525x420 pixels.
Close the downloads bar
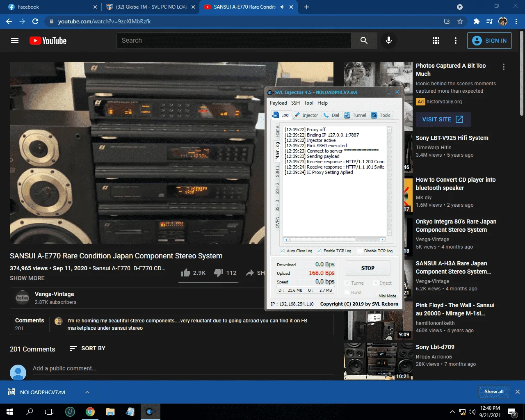click(x=518, y=392)
